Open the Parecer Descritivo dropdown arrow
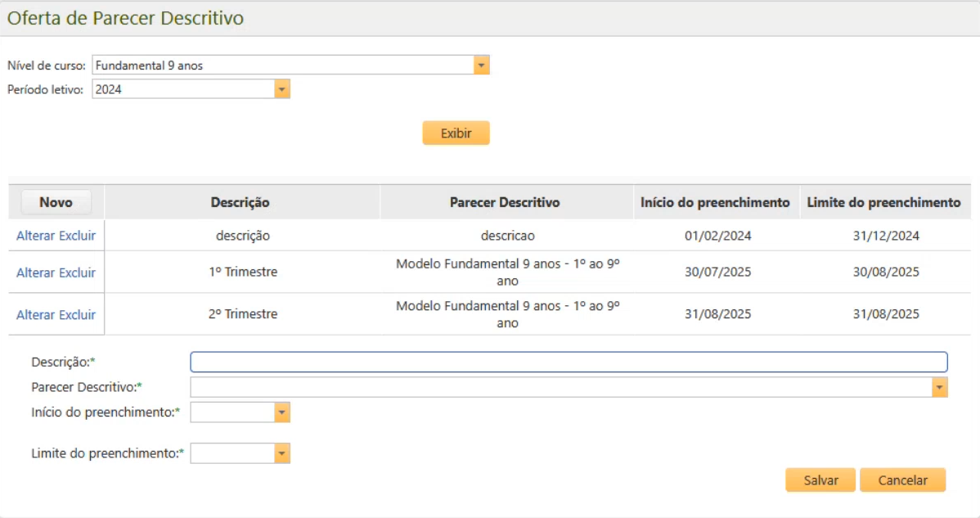 click(x=939, y=387)
